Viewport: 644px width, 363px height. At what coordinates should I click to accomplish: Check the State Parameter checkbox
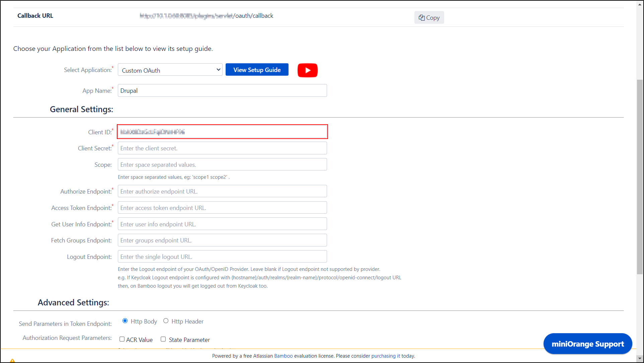click(163, 339)
